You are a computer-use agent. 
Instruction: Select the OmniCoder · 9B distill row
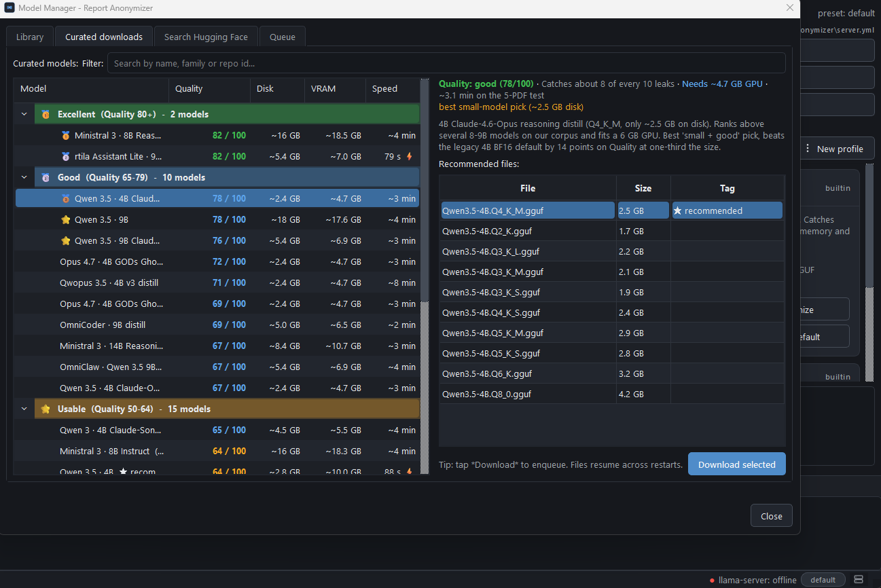pos(217,325)
